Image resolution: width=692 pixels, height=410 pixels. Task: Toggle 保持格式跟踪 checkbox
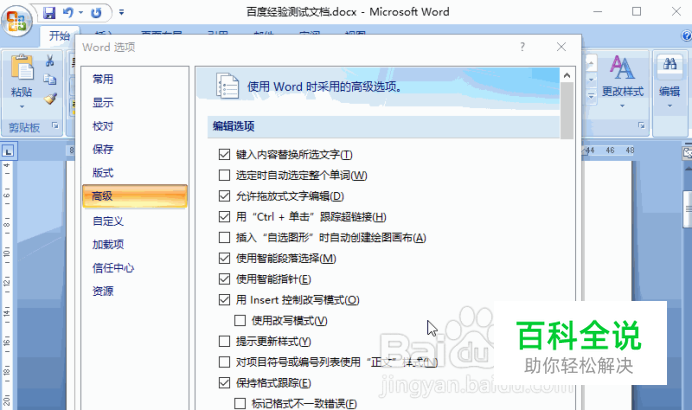(224, 383)
